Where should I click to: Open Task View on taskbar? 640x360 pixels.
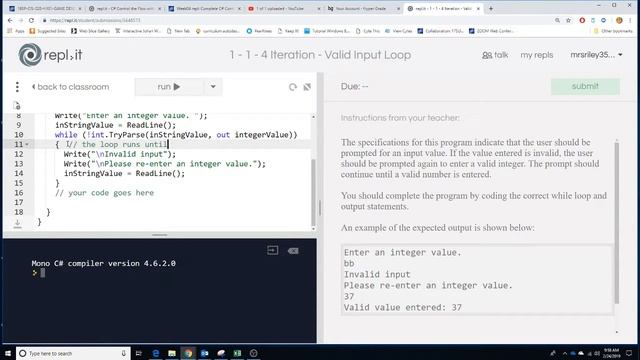click(138, 353)
